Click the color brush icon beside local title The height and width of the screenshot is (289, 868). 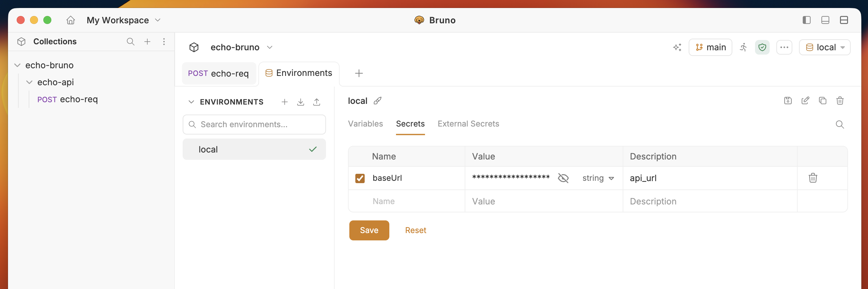[378, 101]
